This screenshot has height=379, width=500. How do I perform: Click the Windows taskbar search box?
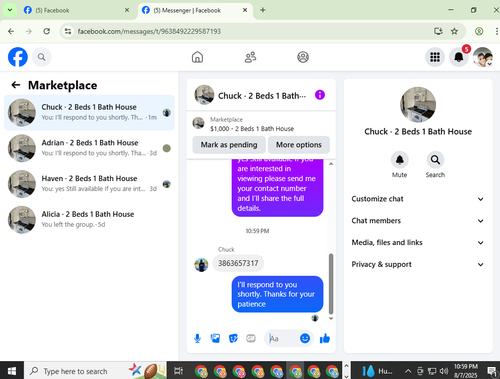pos(95,371)
